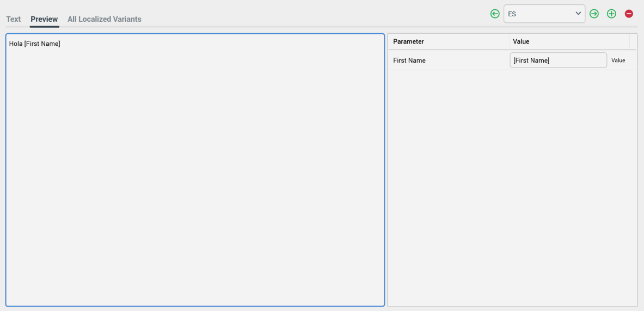Viewport: 644px width, 311px height.
Task: Click the blank space below the parameter row
Action: coord(512,185)
